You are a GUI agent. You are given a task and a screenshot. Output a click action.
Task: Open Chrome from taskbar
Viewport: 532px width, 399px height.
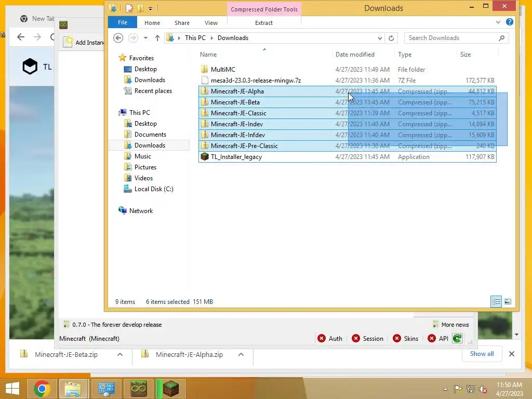click(x=42, y=389)
